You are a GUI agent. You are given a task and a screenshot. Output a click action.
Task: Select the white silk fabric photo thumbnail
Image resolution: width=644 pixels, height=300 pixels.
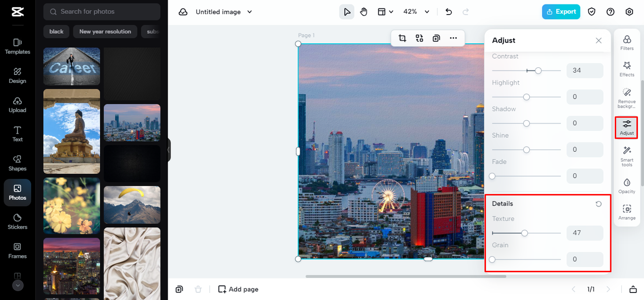[x=132, y=263]
